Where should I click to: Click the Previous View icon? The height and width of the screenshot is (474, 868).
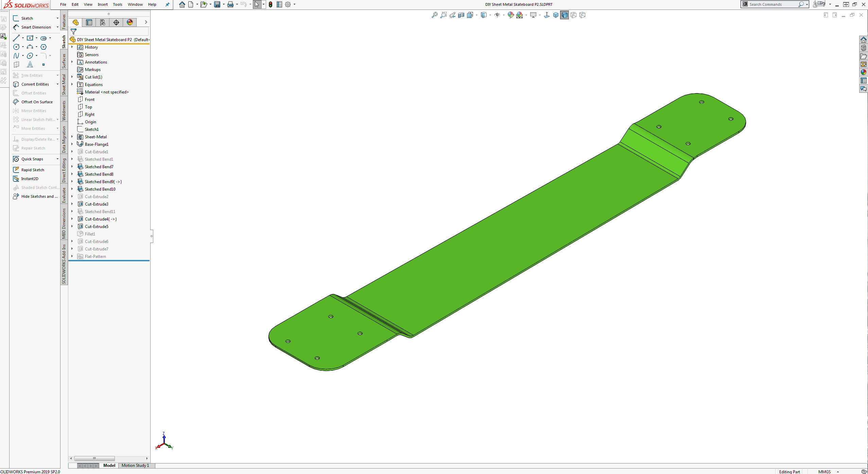[452, 15]
